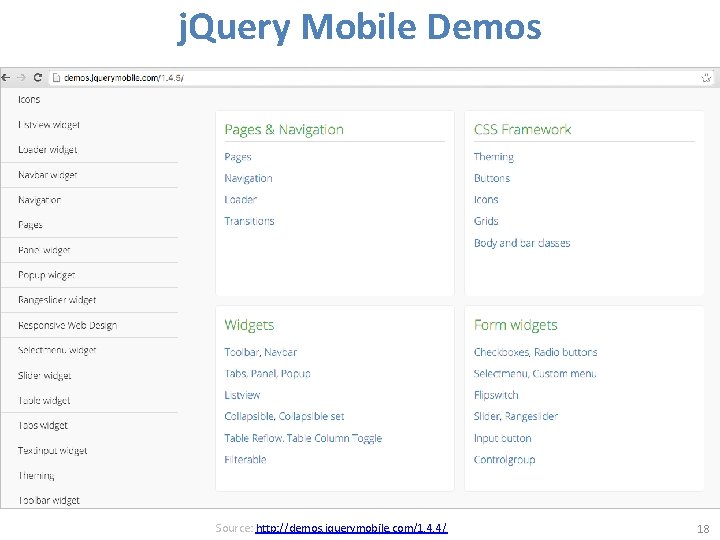
Task: Open the Selectmenu, Custom menu link
Action: pyautogui.click(x=535, y=374)
